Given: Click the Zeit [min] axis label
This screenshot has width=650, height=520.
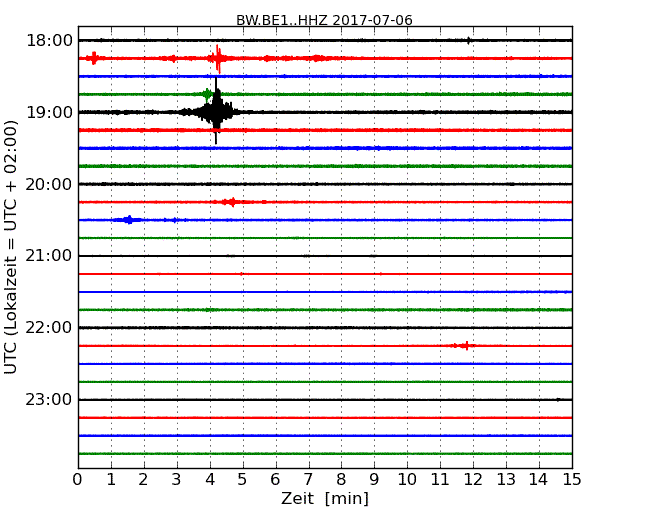Looking at the screenshot, I should [325, 498].
